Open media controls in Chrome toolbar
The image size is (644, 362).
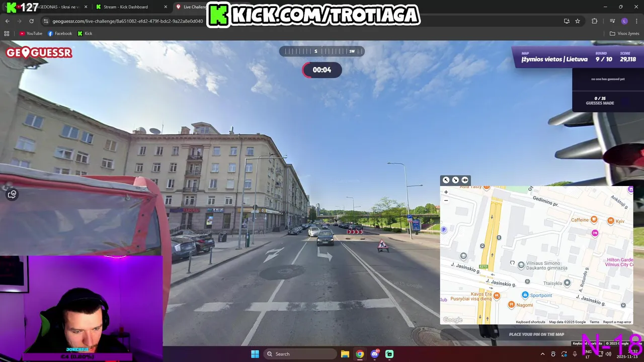612,21
